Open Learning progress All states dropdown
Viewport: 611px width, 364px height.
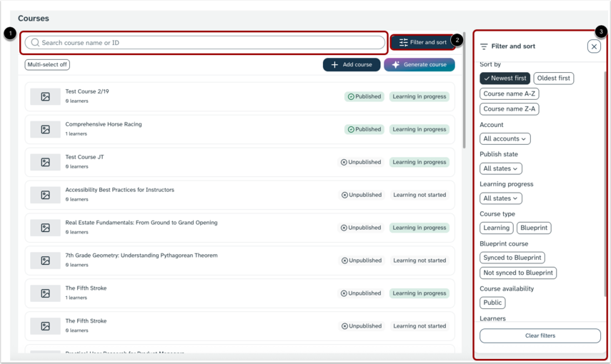pos(501,198)
